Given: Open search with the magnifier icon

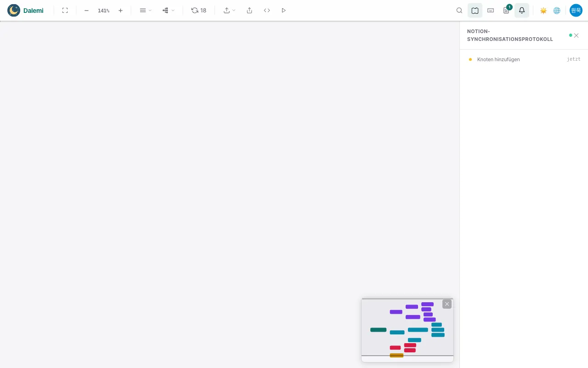Looking at the screenshot, I should tap(459, 10).
